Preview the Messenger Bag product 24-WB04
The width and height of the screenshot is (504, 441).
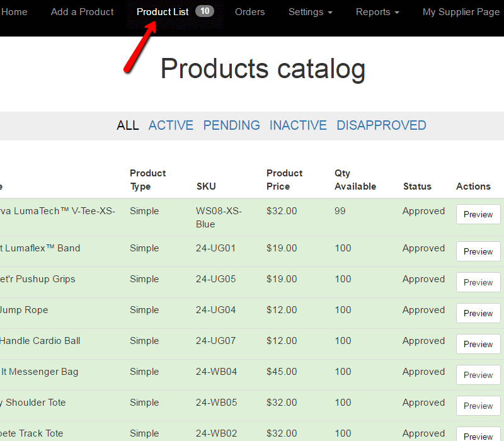(478, 375)
